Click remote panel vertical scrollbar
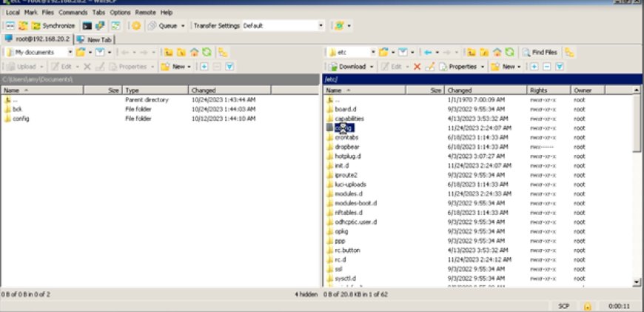Viewport: 644px width, 312px height. pos(637,123)
